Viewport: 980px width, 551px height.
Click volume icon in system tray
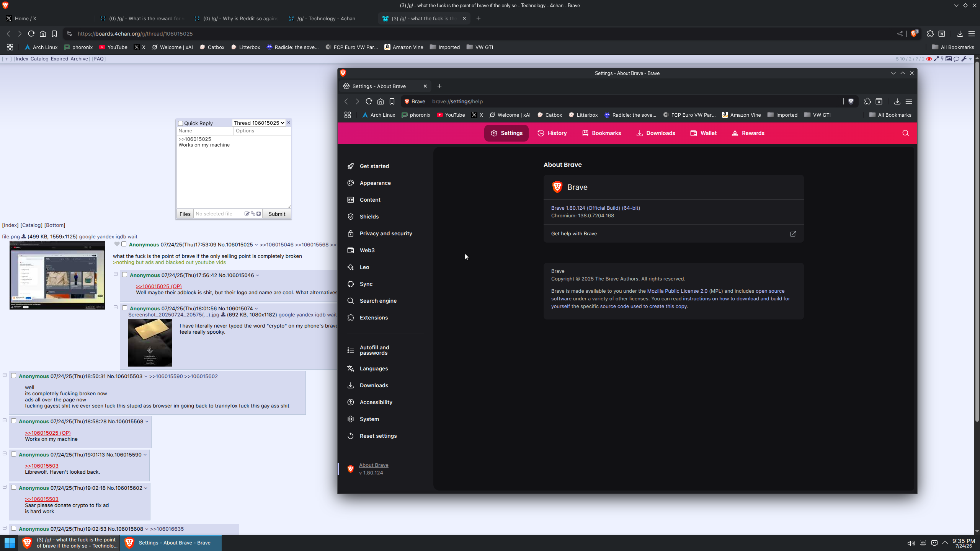tap(911, 543)
